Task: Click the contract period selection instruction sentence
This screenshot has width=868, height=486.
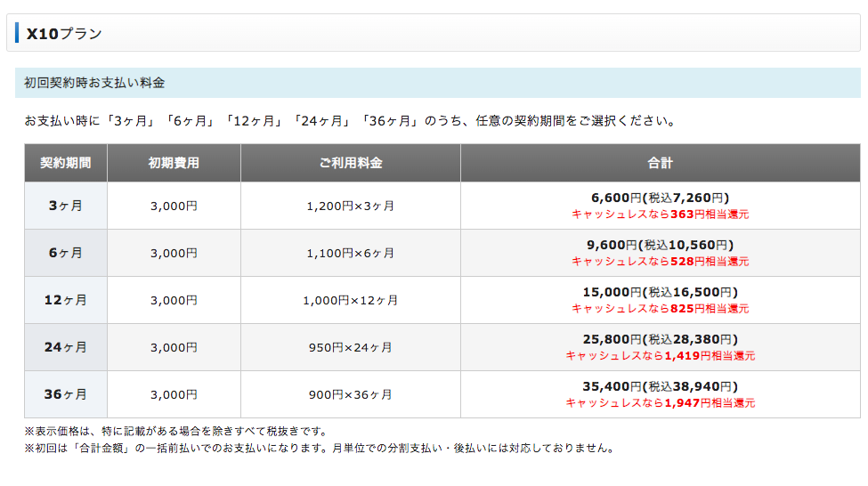Action: (351, 121)
